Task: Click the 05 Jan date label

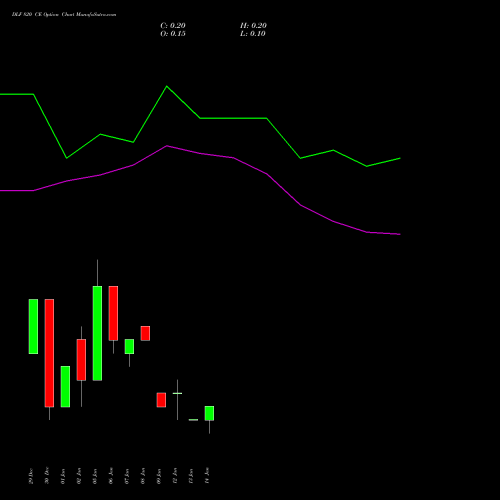Action: pyautogui.click(x=95, y=476)
